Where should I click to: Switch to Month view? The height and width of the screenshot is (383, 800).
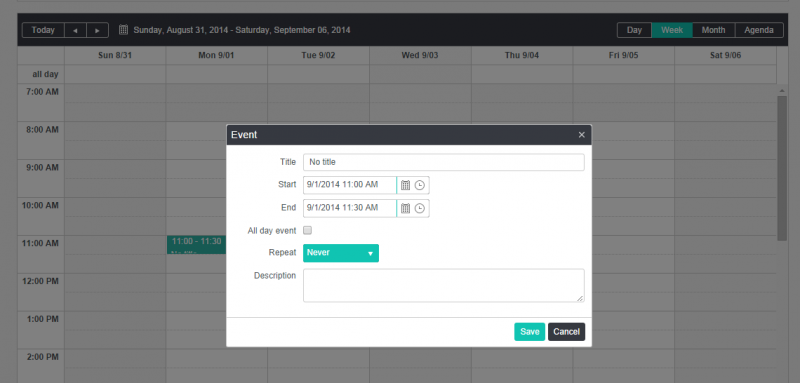713,30
